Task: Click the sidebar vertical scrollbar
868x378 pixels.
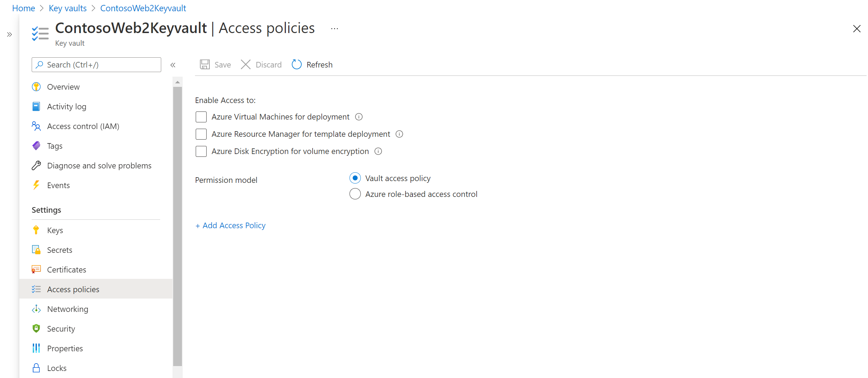Action: point(177,225)
